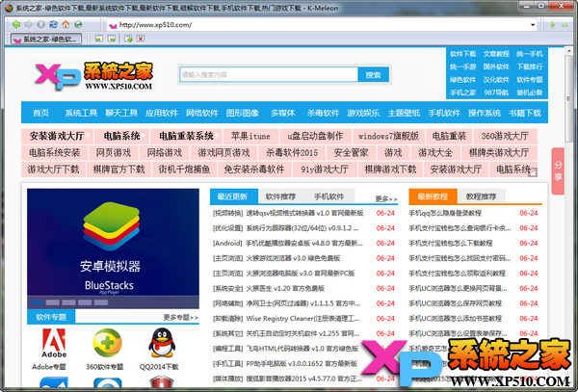Open a new tab with the green plus icon
Screen dimensions: 578x392
point(128,39)
